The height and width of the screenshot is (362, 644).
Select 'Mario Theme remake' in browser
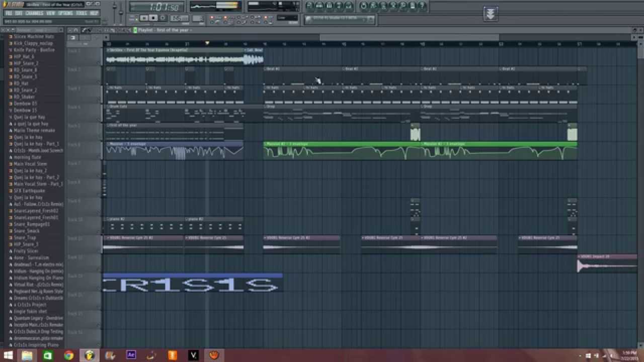[35, 130]
